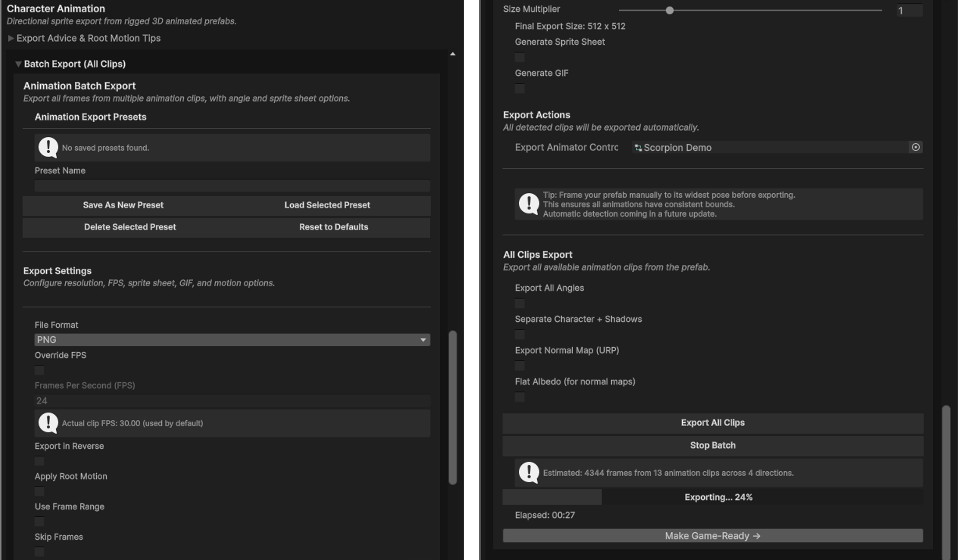Click the info icon beside Actual clip FPS message
Viewport: 958px width, 560px height.
(48, 423)
